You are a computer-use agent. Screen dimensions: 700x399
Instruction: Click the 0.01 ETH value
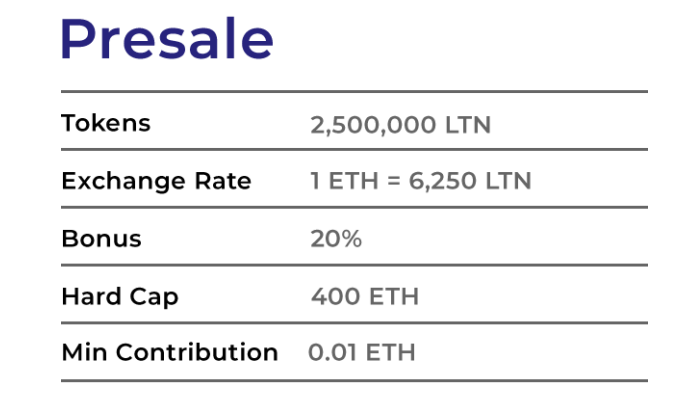(362, 353)
